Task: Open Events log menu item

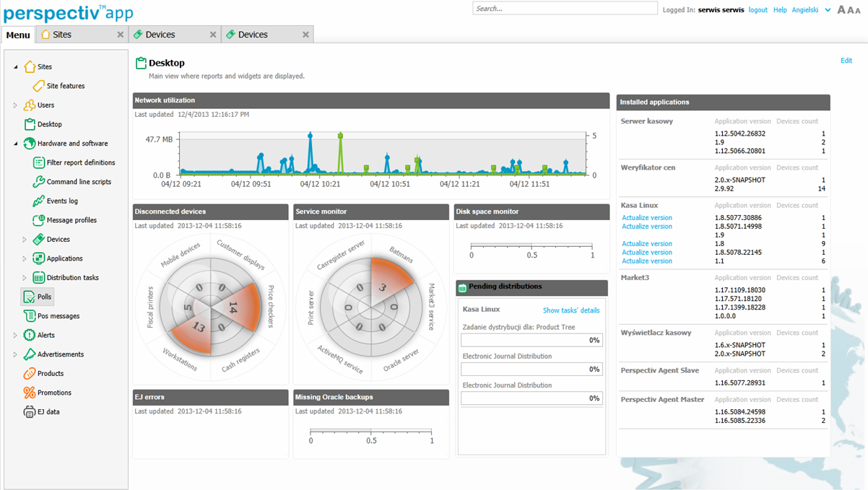Action: 62,201
